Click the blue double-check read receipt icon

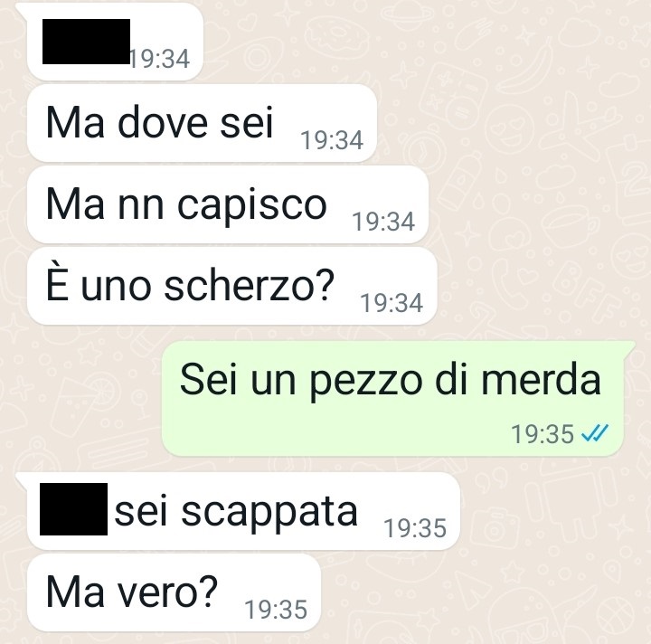[595, 433]
